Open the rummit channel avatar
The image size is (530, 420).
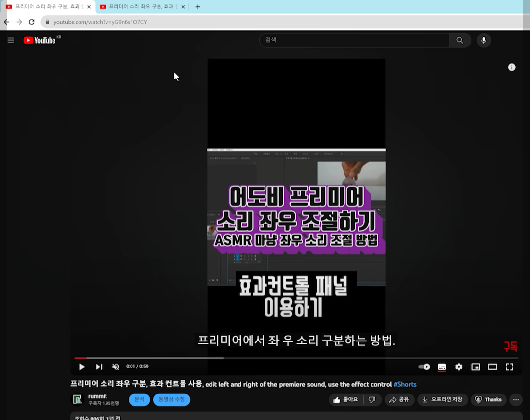point(78,399)
